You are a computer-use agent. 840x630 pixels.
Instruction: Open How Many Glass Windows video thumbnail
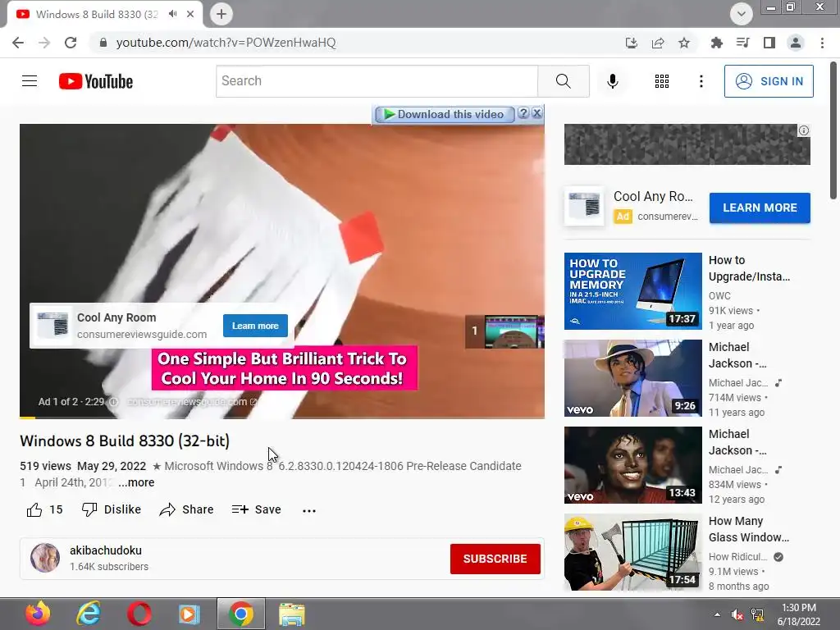click(x=632, y=552)
